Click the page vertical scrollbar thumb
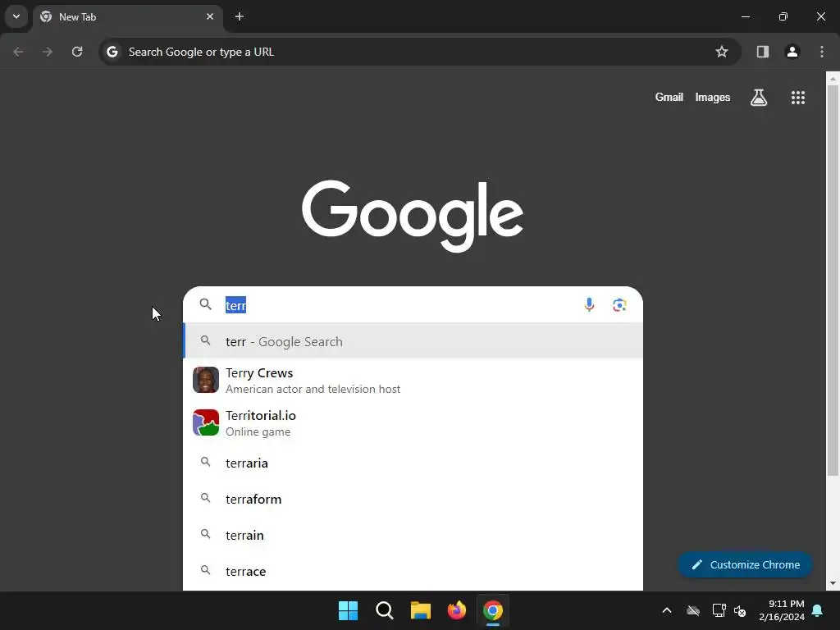The width and height of the screenshot is (840, 630). [x=833, y=281]
